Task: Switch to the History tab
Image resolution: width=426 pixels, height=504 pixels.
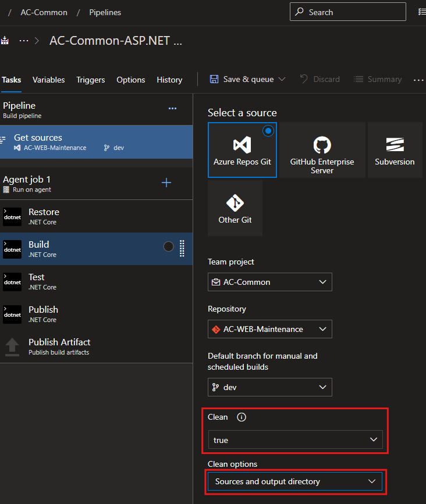Action: [x=169, y=80]
